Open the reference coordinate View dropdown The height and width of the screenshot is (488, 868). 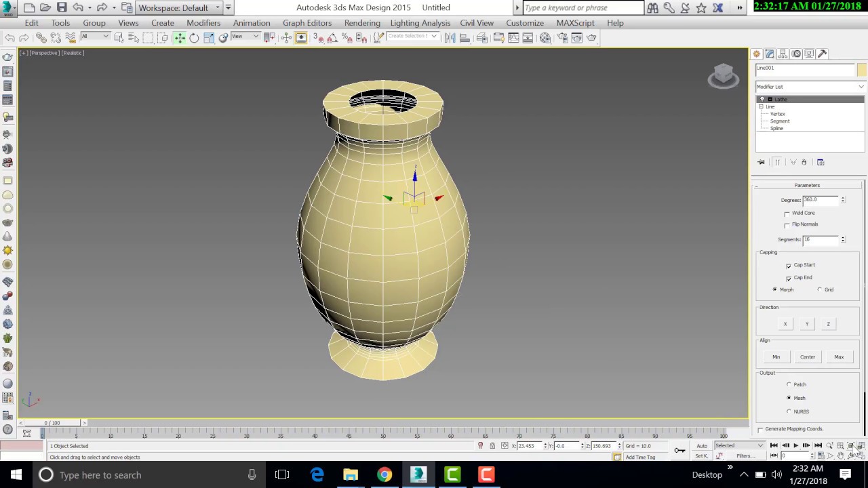click(x=245, y=37)
